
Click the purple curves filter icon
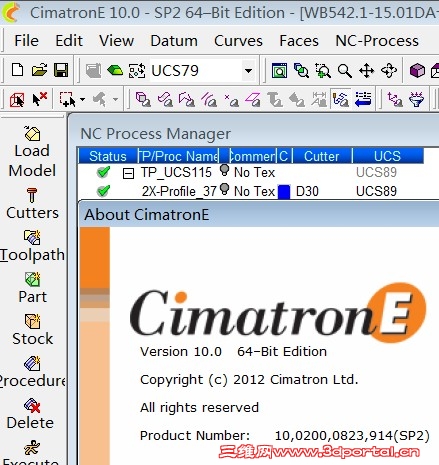click(187, 99)
